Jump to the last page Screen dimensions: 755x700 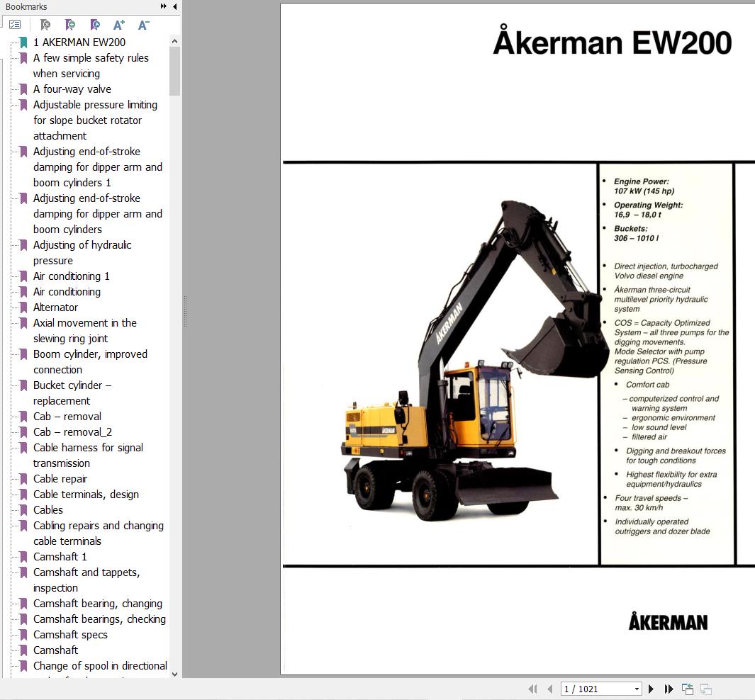[669, 689]
